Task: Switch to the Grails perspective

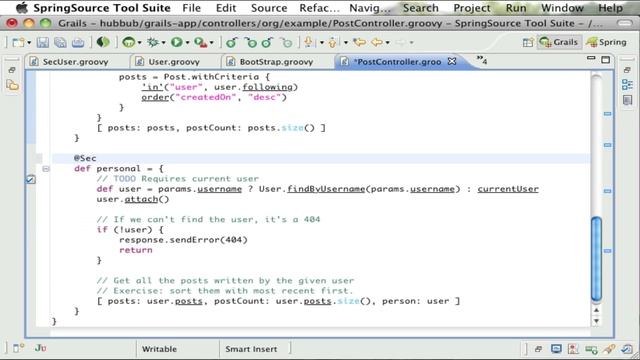Action: tap(559, 42)
